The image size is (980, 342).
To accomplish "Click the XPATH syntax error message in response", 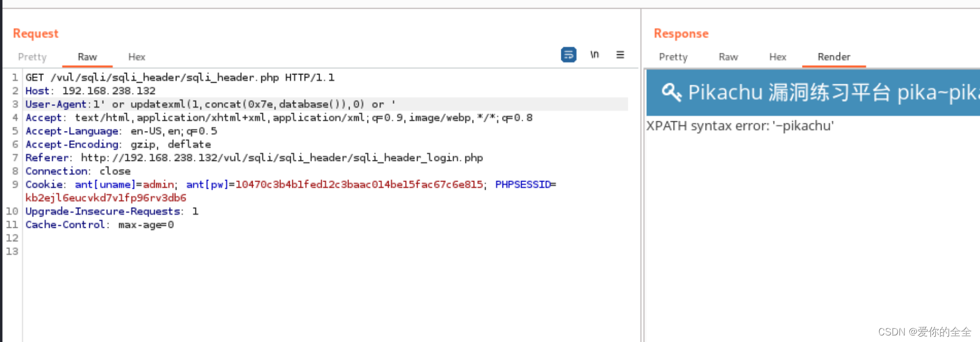I will click(740, 126).
